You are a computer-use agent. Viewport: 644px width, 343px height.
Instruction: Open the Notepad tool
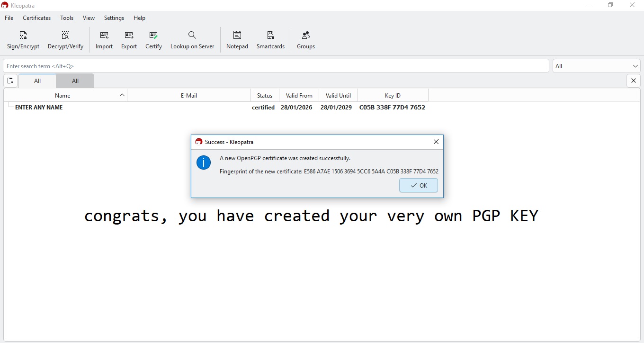click(237, 40)
